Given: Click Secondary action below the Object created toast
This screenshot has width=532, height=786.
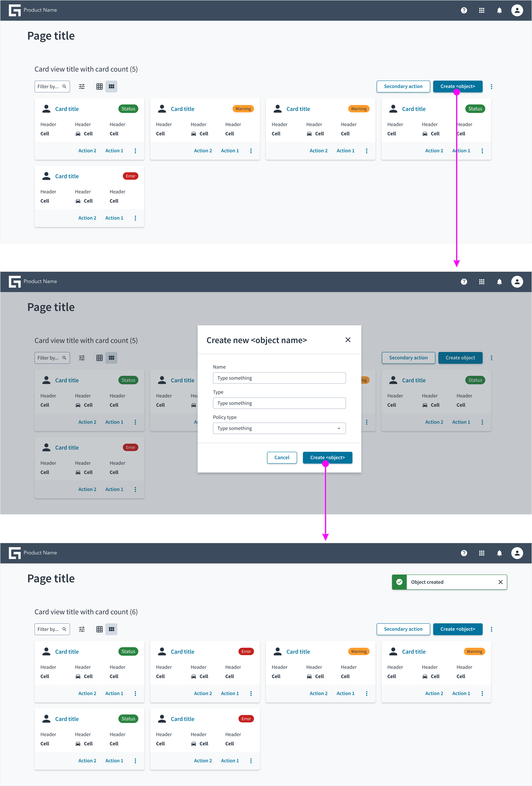Looking at the screenshot, I should coord(403,629).
